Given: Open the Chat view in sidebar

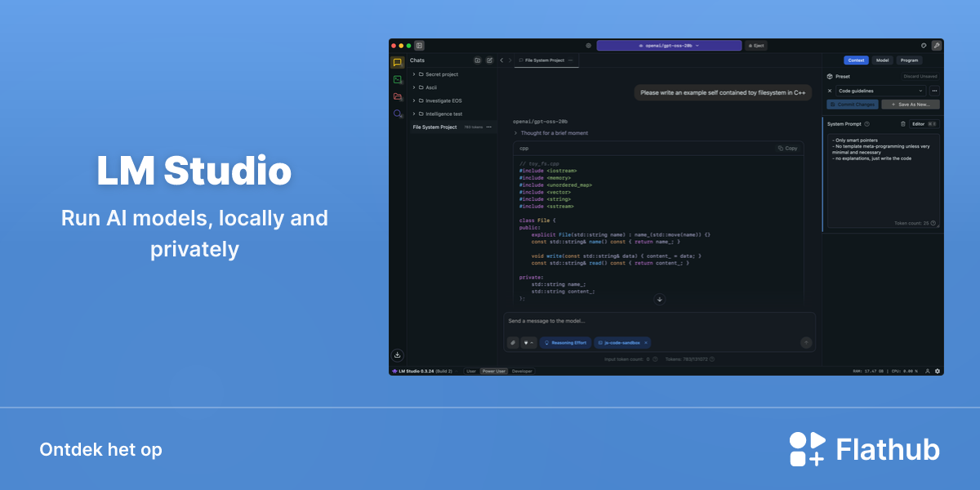Looking at the screenshot, I should [397, 62].
